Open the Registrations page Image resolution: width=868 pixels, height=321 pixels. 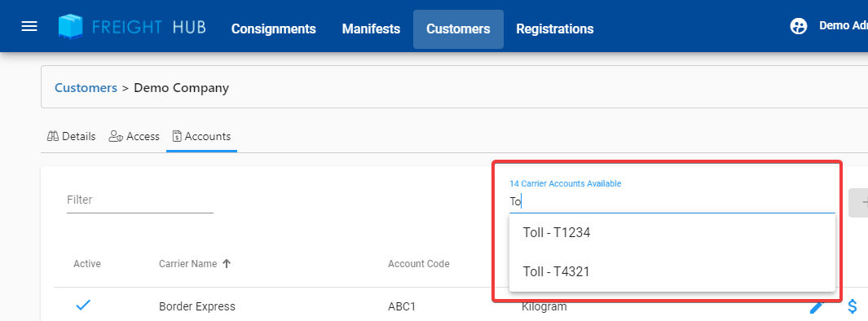coord(555,29)
